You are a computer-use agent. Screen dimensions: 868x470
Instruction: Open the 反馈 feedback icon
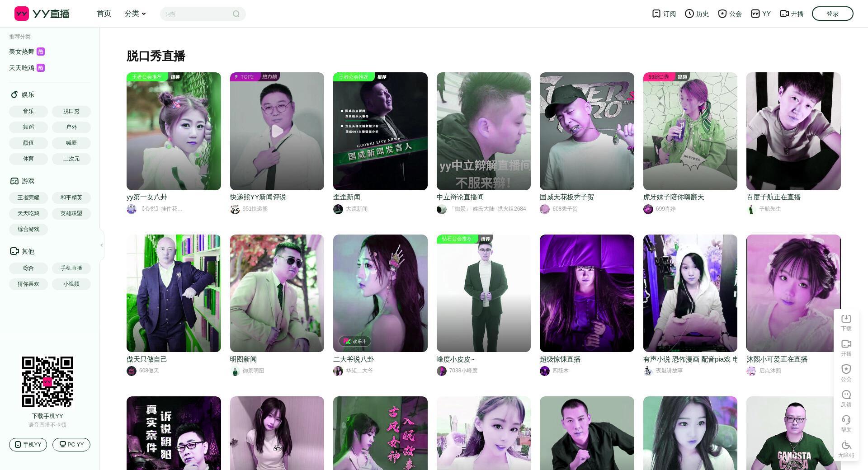[846, 395]
